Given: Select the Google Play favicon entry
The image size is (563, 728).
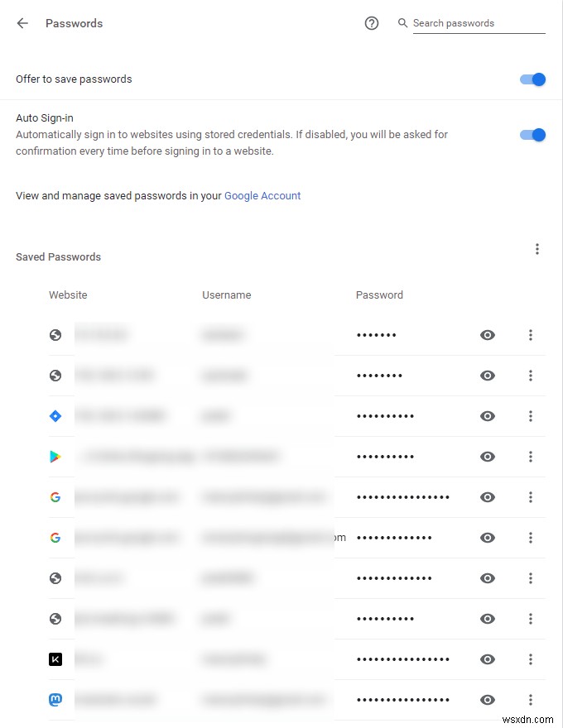Looking at the screenshot, I should [x=55, y=456].
